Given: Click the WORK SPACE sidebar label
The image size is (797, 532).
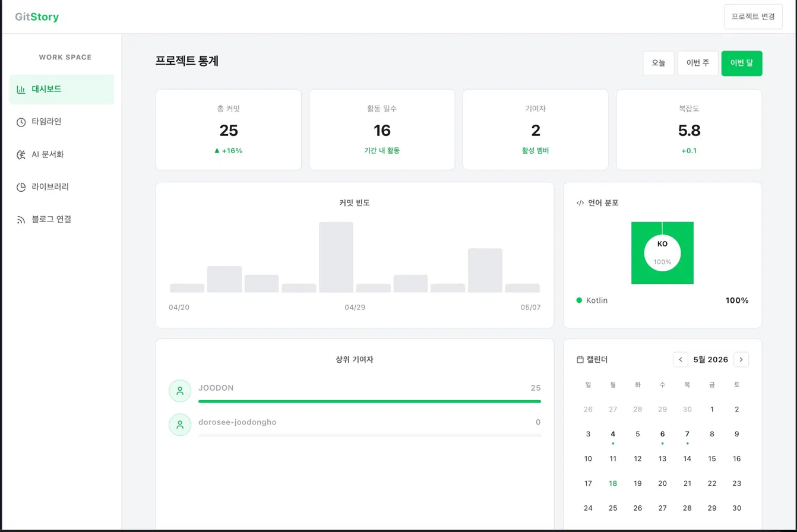Looking at the screenshot, I should [x=65, y=58].
